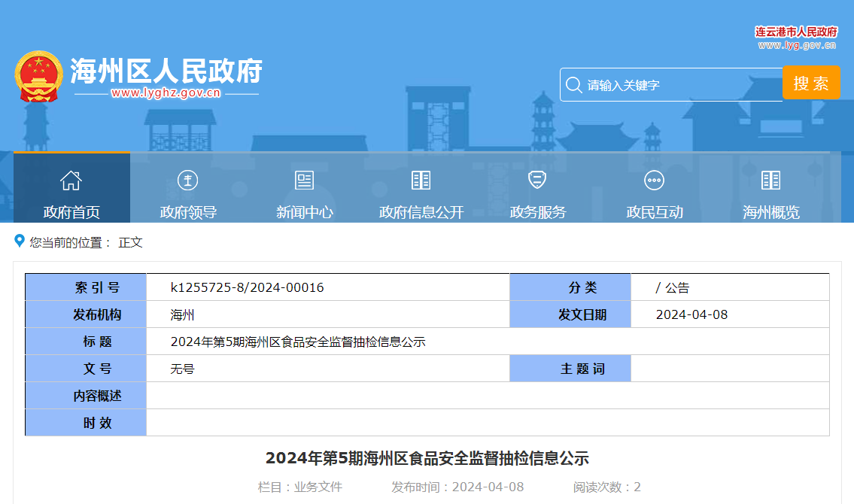Click 2024-04-08 in the 发文日期 row

[691, 314]
